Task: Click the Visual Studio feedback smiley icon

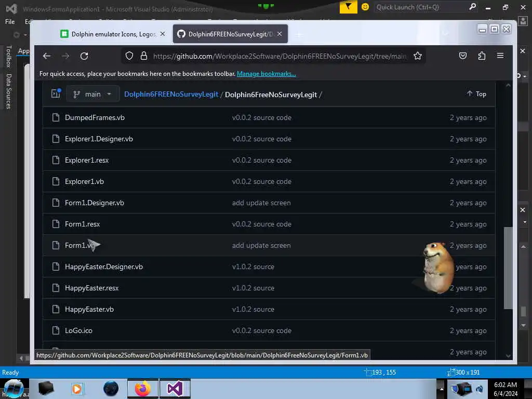Action: click(365, 7)
